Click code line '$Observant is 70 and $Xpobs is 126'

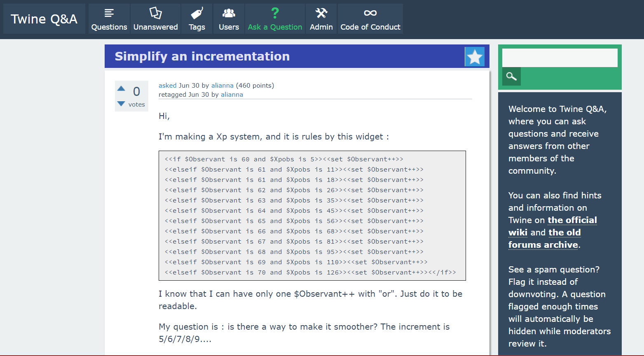pyautogui.click(x=310, y=272)
